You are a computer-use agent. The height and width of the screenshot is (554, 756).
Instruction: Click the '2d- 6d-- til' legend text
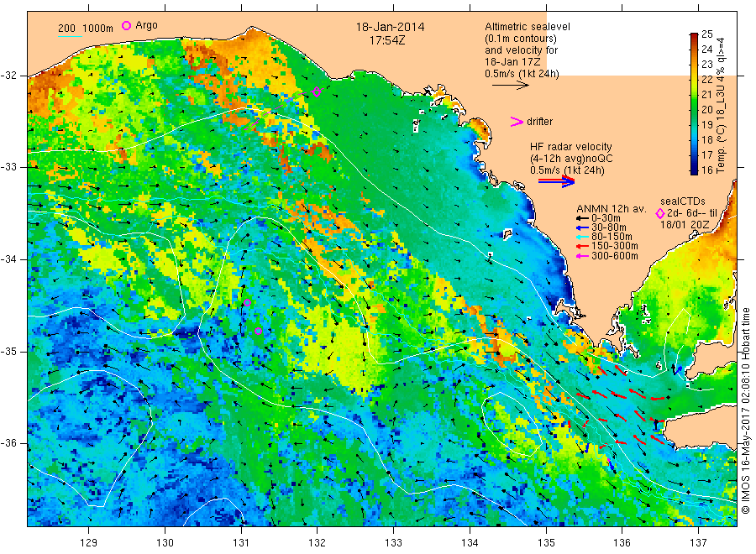click(692, 213)
